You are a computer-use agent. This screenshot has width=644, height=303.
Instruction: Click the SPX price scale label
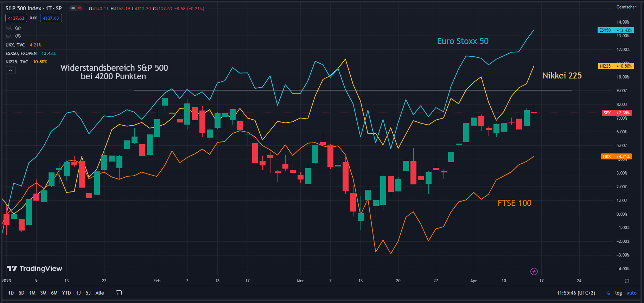coord(617,113)
